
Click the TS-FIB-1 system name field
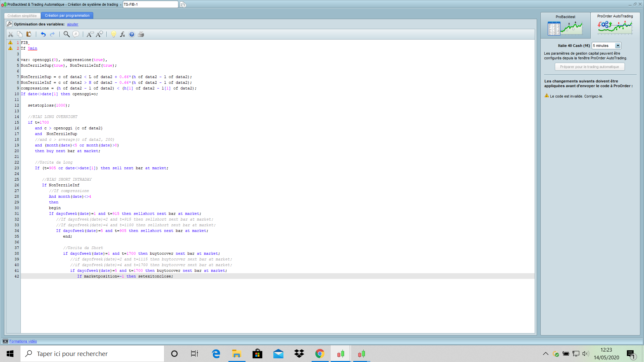pyautogui.click(x=150, y=4)
